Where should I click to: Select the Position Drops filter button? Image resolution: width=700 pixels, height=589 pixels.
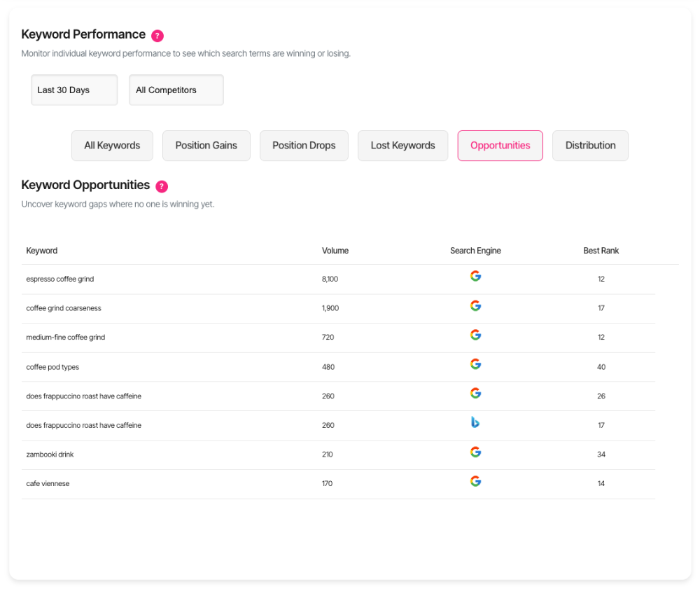304,145
